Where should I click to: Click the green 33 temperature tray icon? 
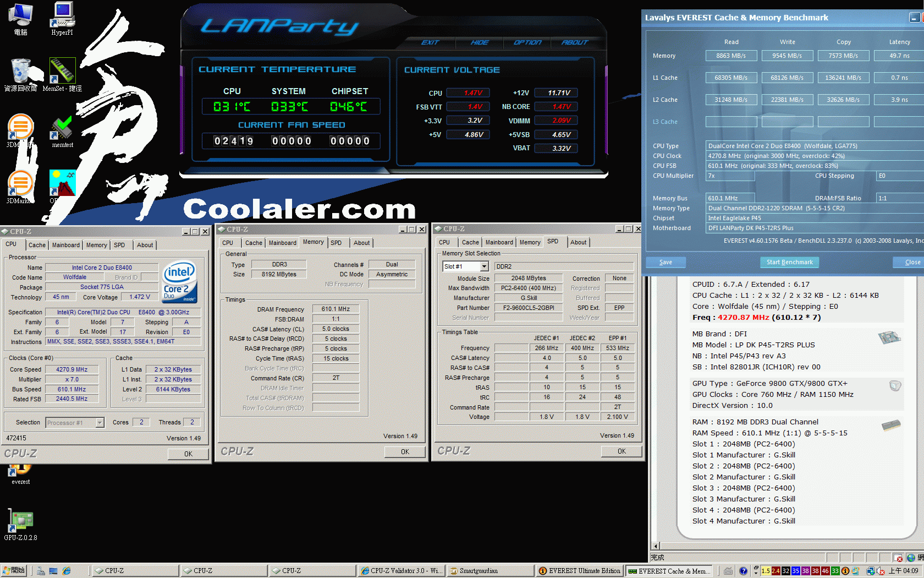click(835, 571)
